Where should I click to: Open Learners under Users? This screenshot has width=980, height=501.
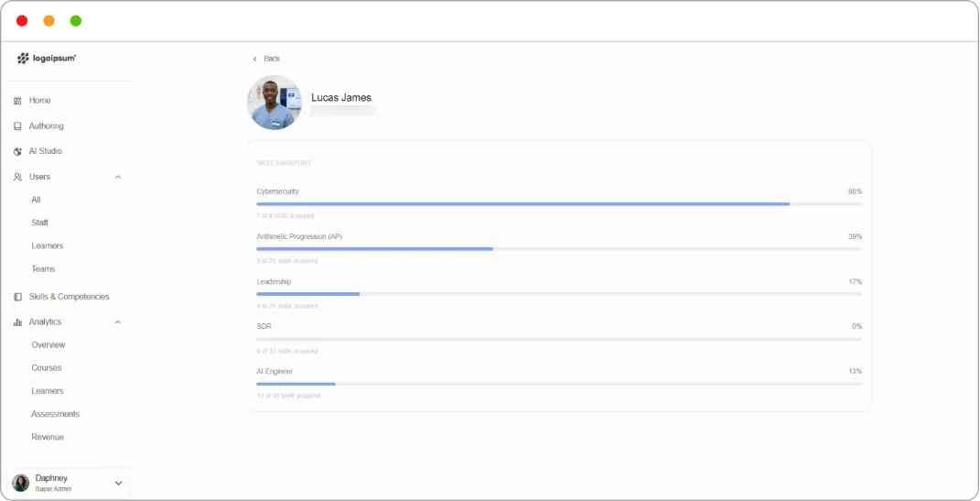click(48, 245)
